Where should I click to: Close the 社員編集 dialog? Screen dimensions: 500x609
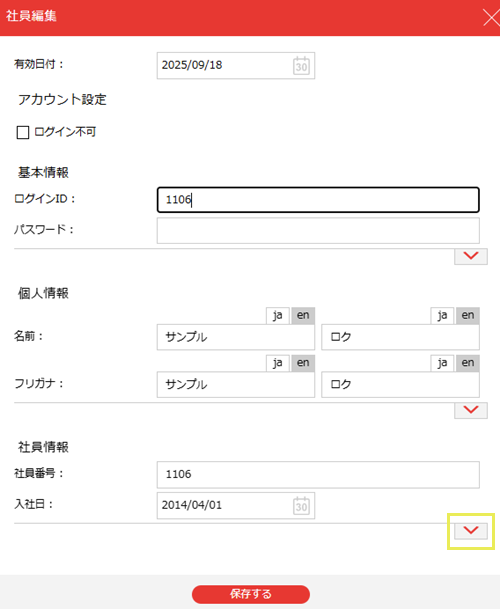491,17
